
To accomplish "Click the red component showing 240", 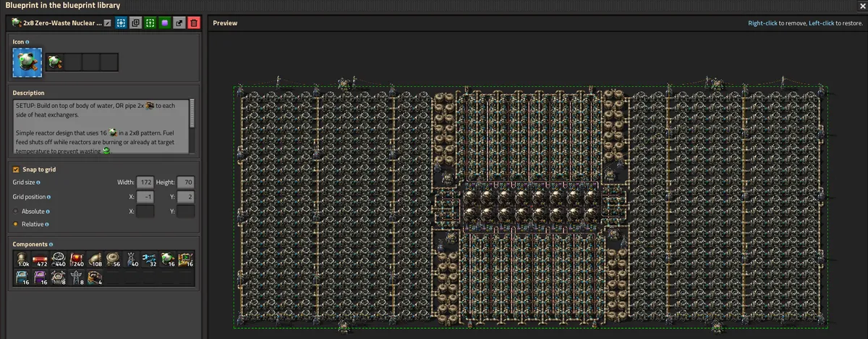I will tap(77, 260).
